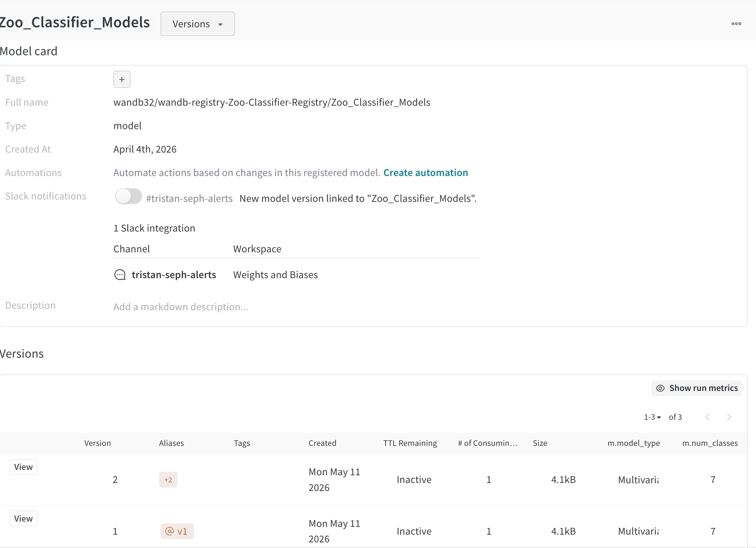Click the TTL Remaining column header
The width and height of the screenshot is (756, 548).
click(x=410, y=443)
